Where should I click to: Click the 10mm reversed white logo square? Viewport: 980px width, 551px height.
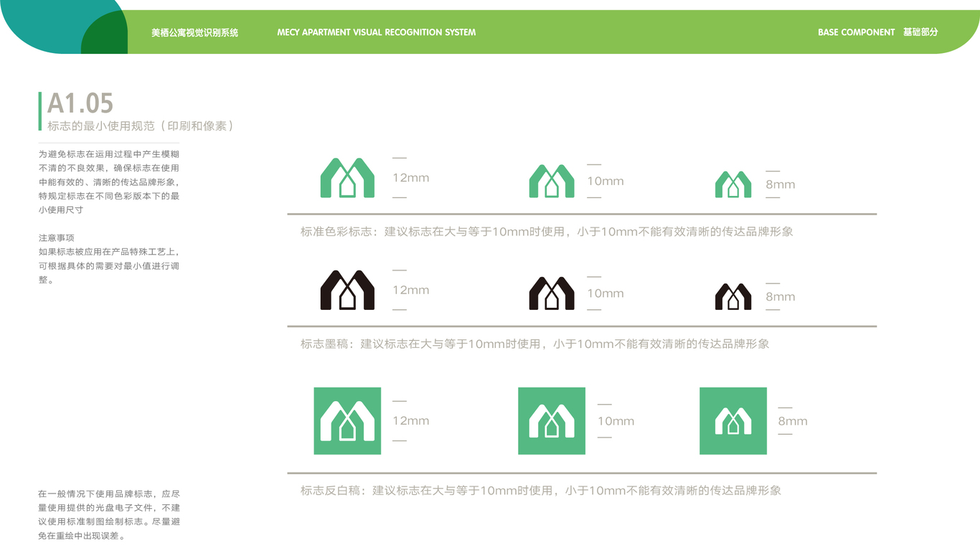(x=552, y=421)
